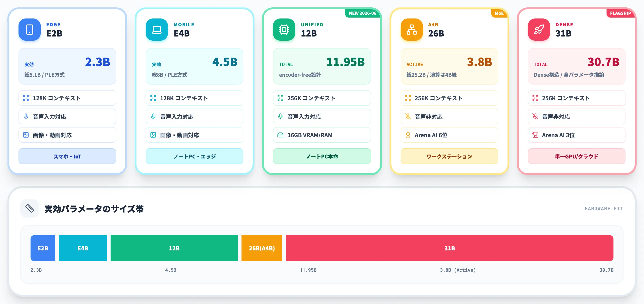Click the trophy icon beside Arena AI 3位

tap(535, 135)
